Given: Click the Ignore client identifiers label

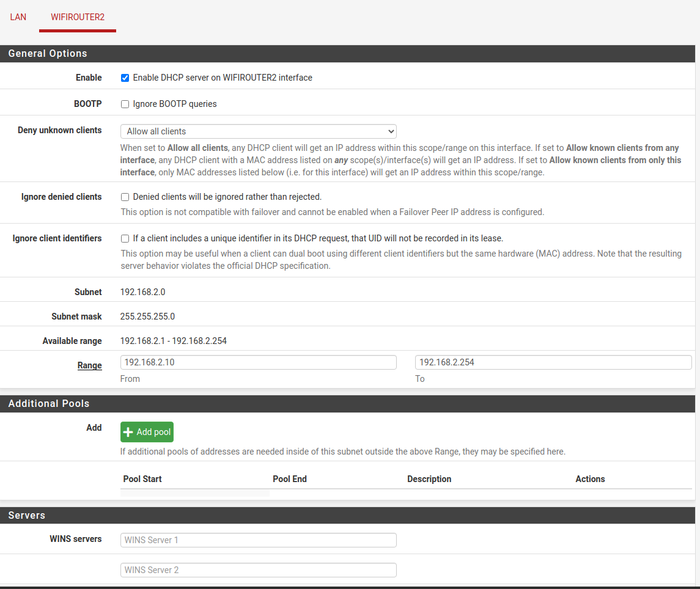Looking at the screenshot, I should [x=57, y=238].
